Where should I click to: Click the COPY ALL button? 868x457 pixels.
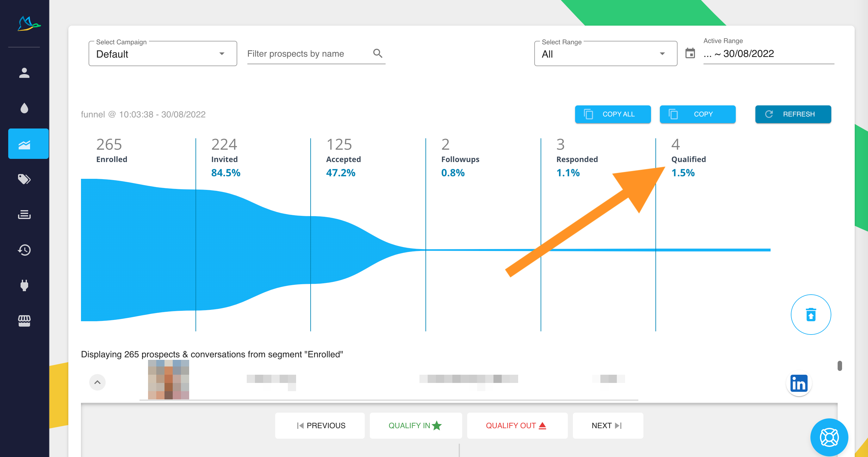(x=613, y=114)
